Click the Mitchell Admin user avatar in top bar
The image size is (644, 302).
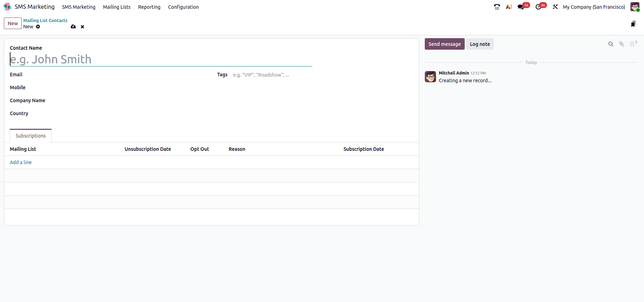(635, 7)
